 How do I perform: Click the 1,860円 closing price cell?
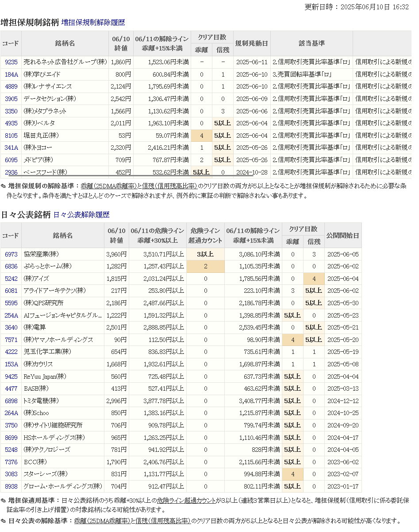[x=121, y=62]
